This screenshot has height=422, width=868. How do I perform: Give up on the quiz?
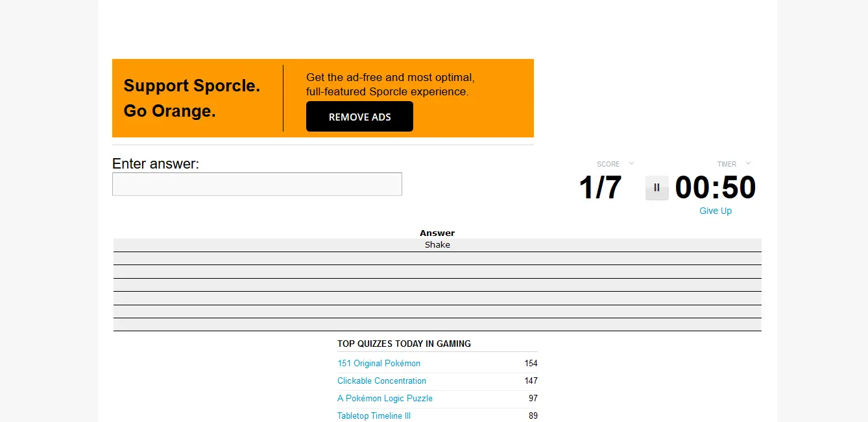716,211
